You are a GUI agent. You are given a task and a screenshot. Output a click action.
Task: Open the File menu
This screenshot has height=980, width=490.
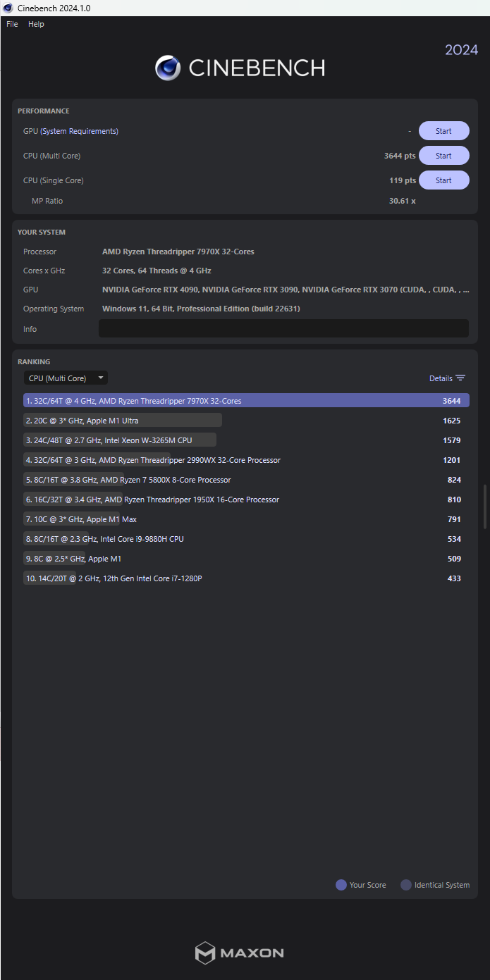12,24
